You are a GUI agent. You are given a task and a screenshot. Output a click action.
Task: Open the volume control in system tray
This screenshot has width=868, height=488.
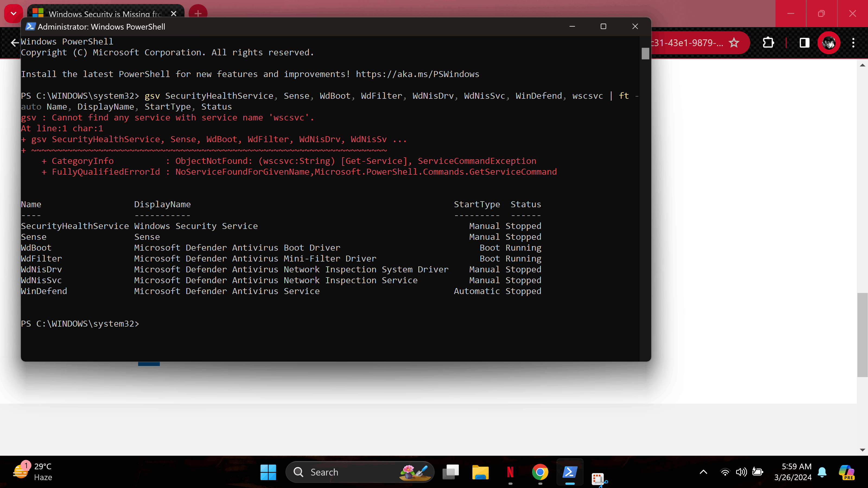coord(741,472)
